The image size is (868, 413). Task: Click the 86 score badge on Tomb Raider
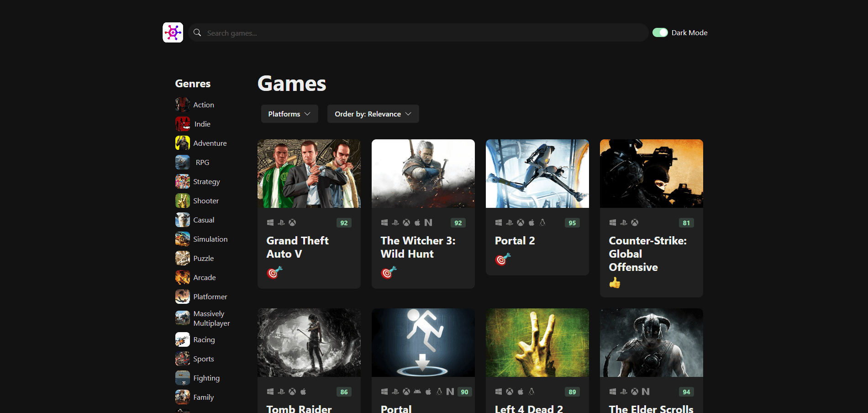coord(344,392)
